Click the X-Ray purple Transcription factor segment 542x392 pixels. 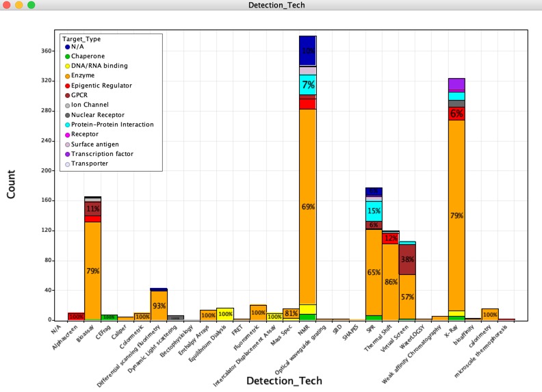tap(456, 84)
